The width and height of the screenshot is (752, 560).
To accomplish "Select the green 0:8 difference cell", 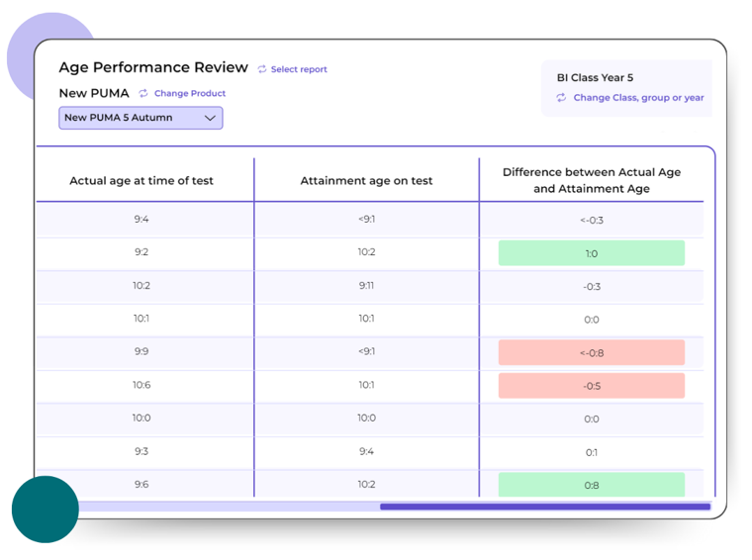I will coord(592,485).
